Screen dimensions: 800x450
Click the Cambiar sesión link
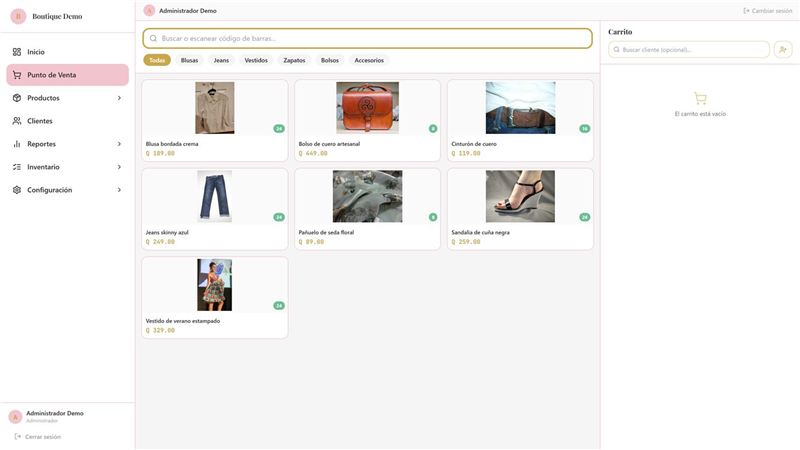pyautogui.click(x=768, y=11)
